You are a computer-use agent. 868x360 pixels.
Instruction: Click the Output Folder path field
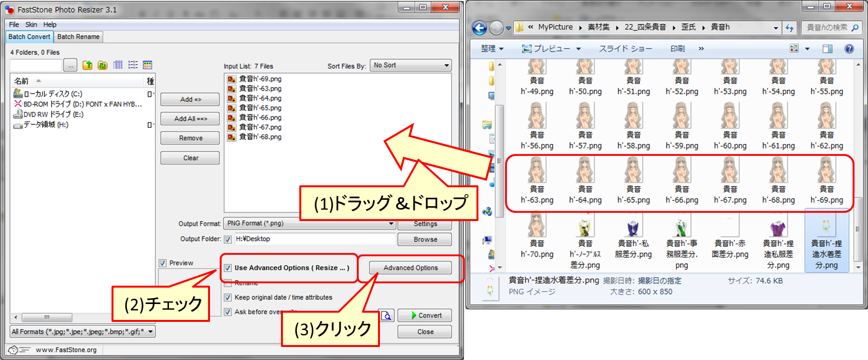[315, 239]
